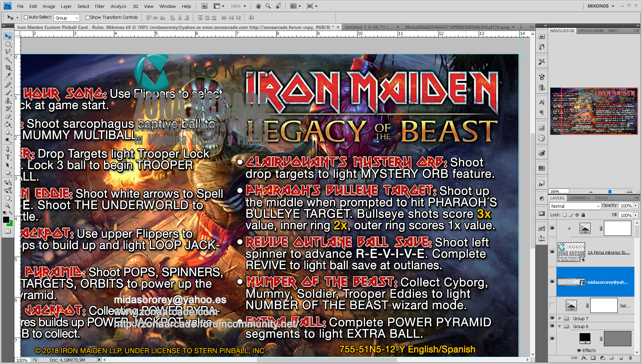Click the foreground color swatch
This screenshot has height=364, width=642.
coord(6,220)
